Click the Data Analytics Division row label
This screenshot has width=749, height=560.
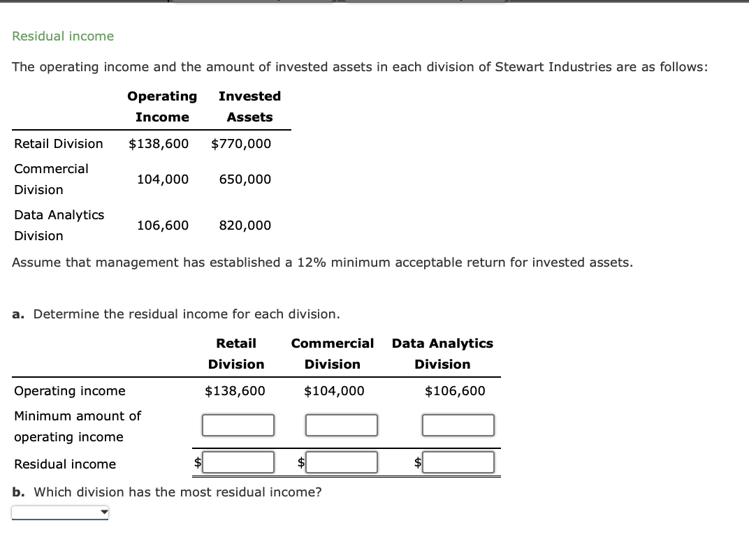59,225
